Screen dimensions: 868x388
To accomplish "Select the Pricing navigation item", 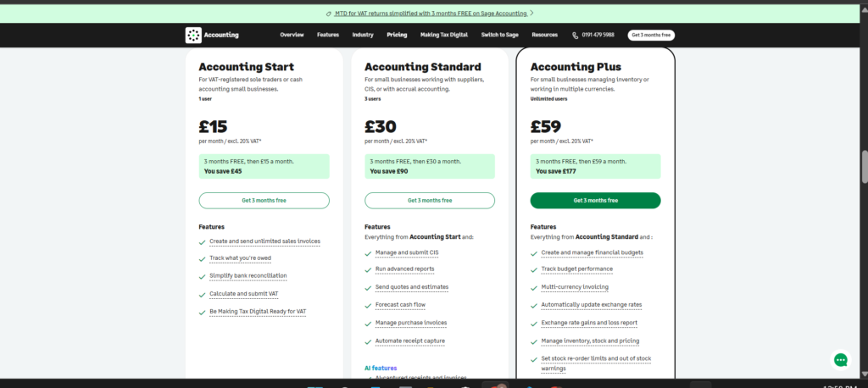I will coord(397,35).
